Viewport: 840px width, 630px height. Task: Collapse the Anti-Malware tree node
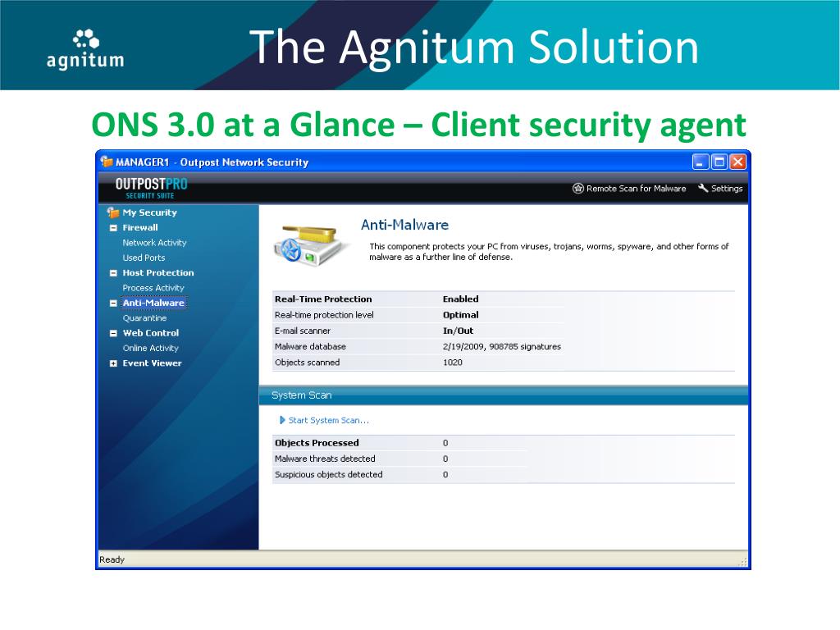coord(113,303)
